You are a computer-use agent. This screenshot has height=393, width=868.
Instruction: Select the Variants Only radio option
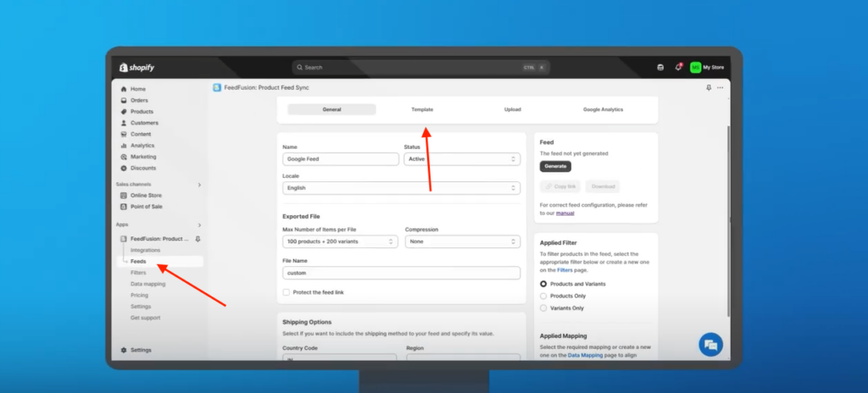[x=543, y=308]
